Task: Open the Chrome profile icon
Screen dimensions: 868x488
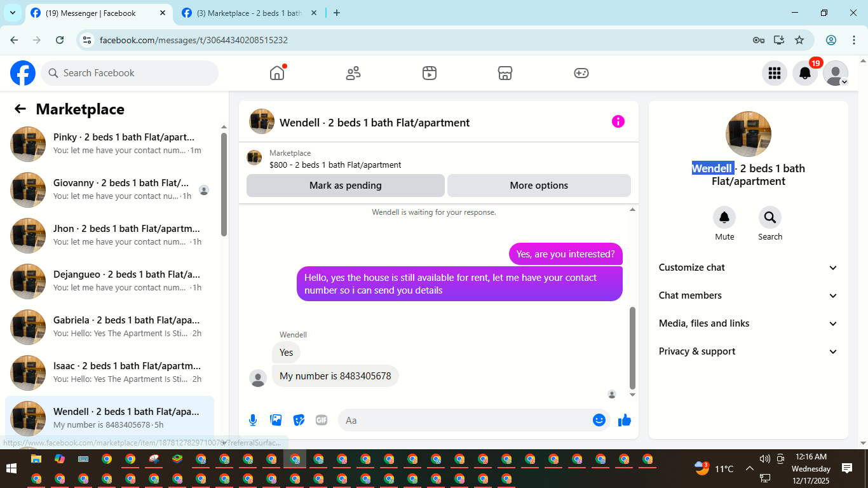Action: tap(831, 40)
